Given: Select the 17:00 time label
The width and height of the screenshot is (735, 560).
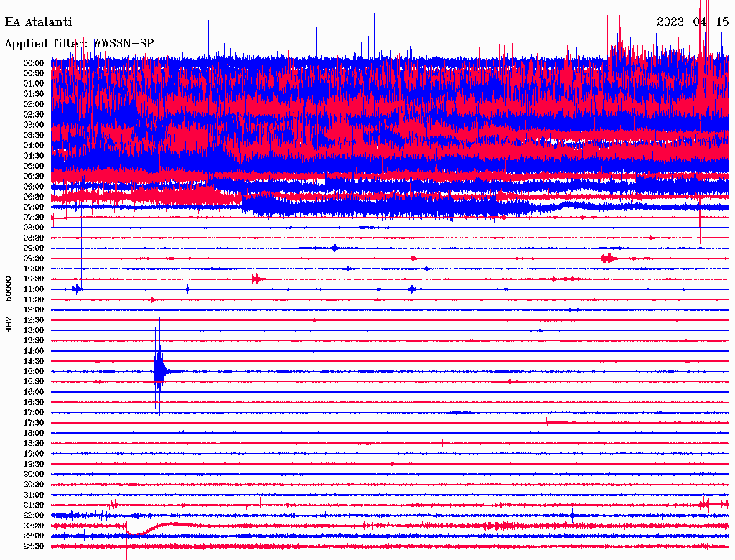Looking at the screenshot, I should [x=34, y=413].
